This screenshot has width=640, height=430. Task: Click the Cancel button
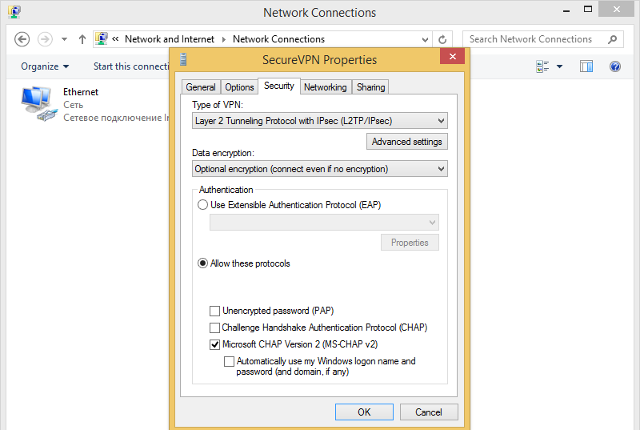point(429,412)
